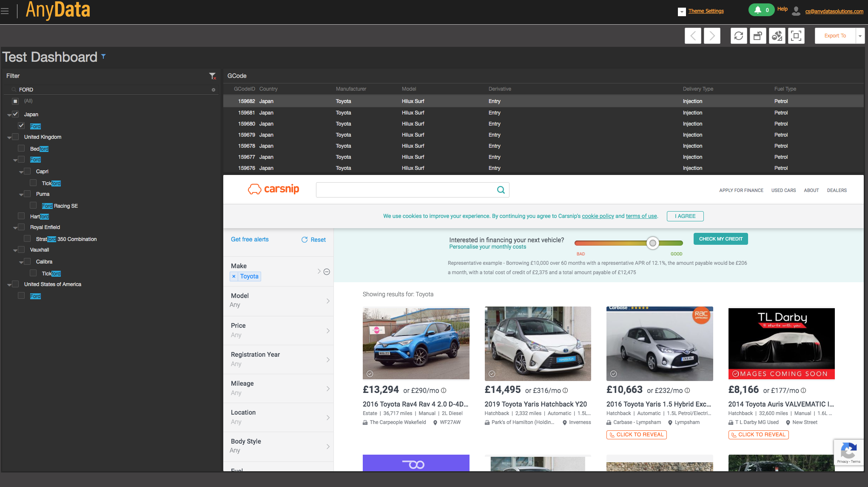Open the chart/visualization type toolbar icon
Image resolution: width=868 pixels, height=487 pixels.
point(777,36)
